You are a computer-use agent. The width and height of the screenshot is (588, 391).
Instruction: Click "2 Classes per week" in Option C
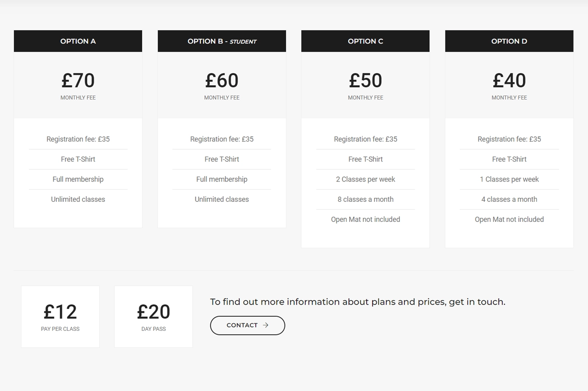point(365,179)
